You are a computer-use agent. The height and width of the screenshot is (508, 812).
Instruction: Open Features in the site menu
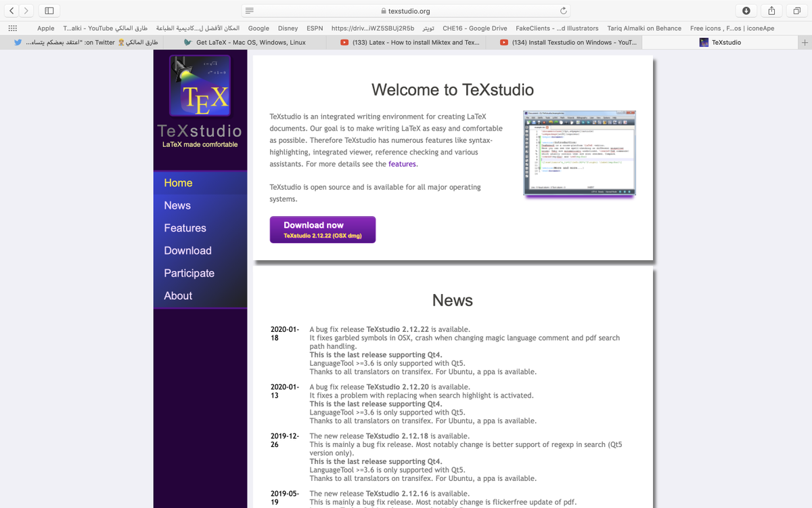pyautogui.click(x=200, y=228)
